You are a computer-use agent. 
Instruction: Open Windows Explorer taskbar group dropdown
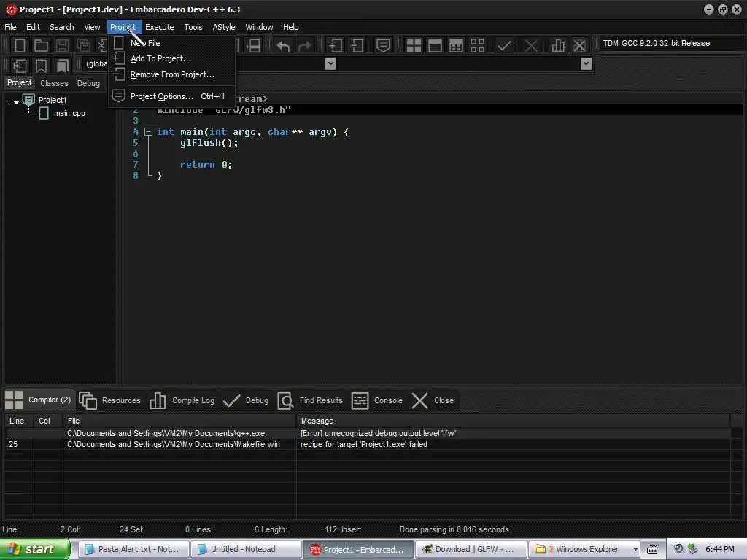pos(635,550)
